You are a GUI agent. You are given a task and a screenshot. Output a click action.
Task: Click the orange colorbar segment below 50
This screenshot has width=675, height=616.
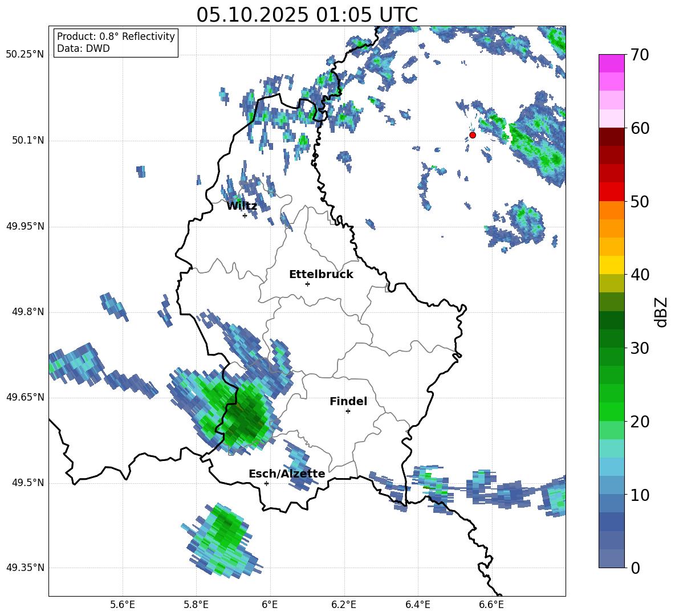click(611, 210)
